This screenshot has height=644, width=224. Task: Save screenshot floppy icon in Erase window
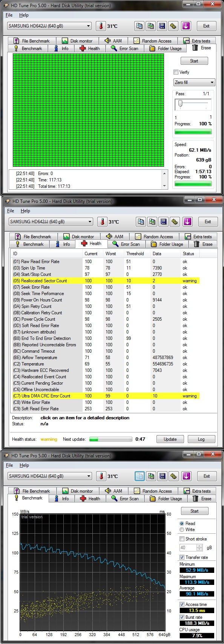162,26
